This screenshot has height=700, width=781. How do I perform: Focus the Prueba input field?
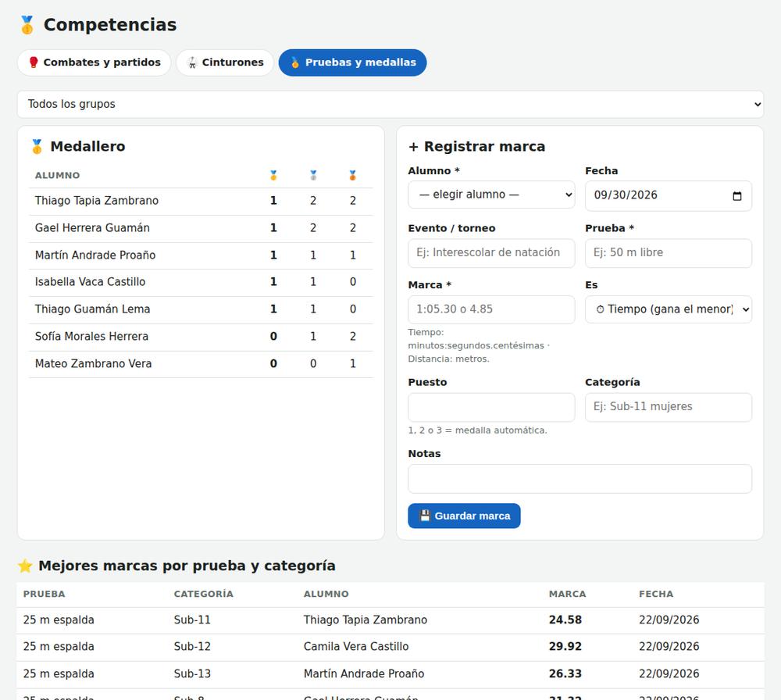click(x=669, y=253)
